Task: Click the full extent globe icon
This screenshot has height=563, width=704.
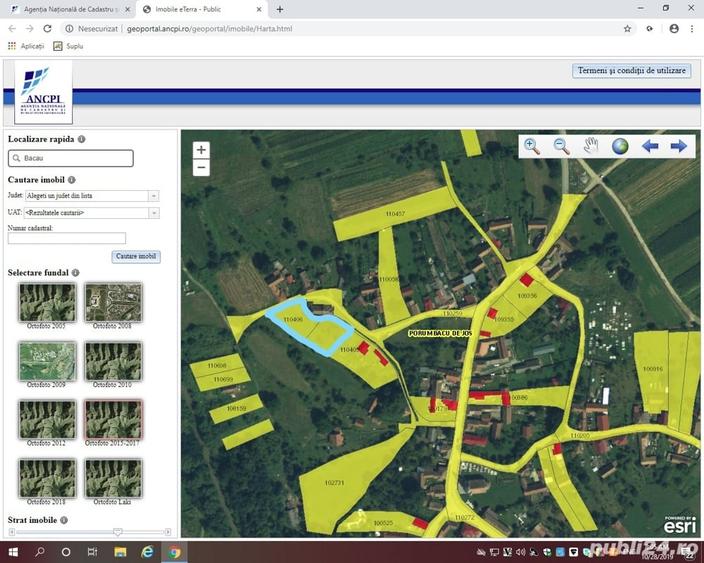Action: 620,146
